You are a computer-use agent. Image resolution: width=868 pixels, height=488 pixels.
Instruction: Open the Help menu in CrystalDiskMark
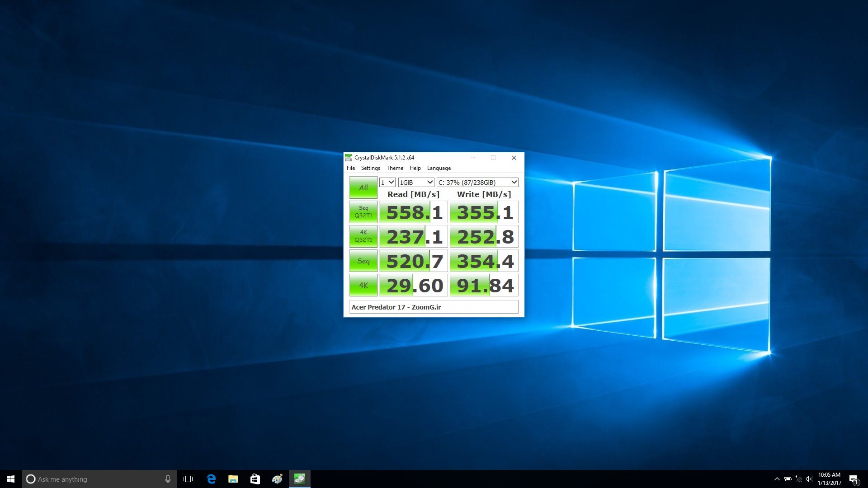(415, 168)
